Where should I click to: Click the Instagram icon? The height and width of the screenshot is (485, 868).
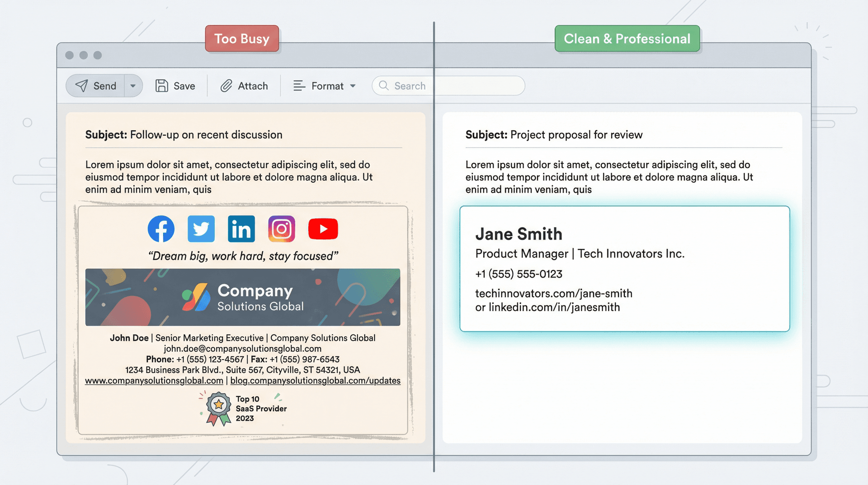[x=282, y=229]
